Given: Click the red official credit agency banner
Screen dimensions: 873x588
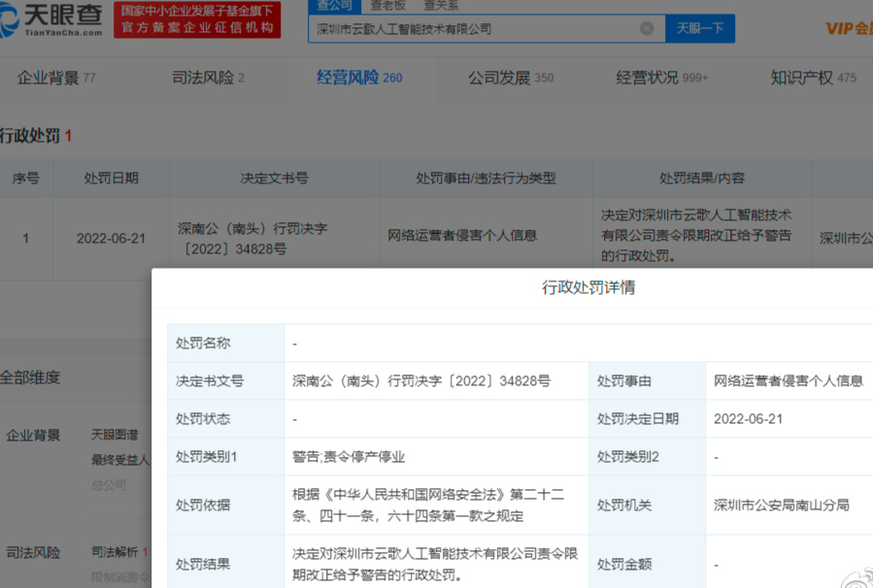Looking at the screenshot, I should pyautogui.click(x=197, y=19).
